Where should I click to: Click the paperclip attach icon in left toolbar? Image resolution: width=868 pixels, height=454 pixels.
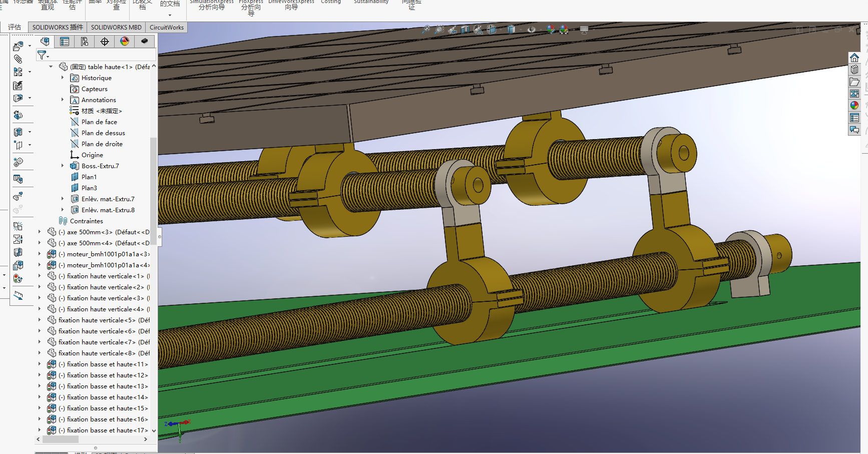[x=18, y=59]
